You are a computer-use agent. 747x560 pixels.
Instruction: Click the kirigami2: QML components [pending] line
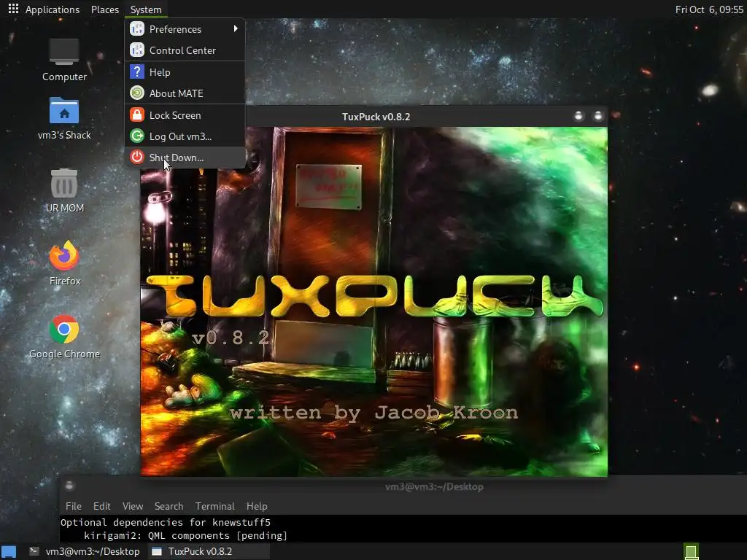coord(185,535)
